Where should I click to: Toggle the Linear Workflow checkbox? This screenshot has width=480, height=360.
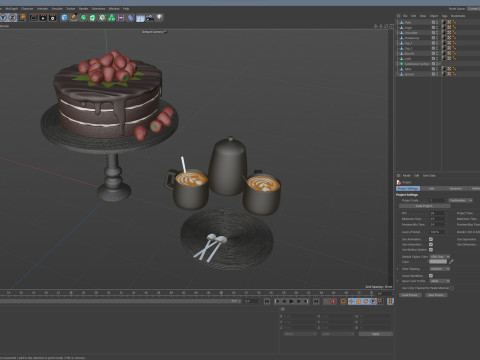tap(431, 276)
